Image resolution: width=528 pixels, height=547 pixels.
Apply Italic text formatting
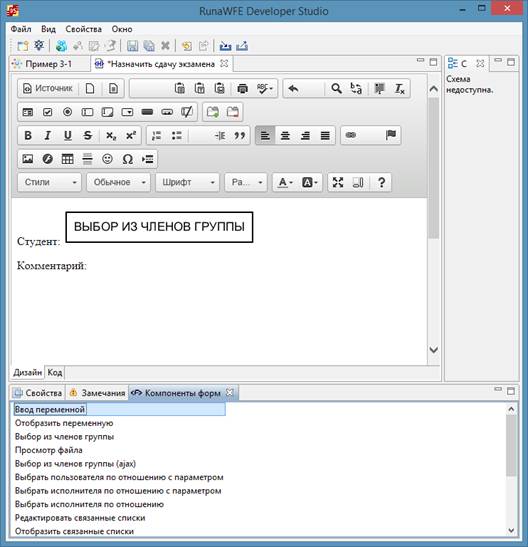tap(48, 135)
